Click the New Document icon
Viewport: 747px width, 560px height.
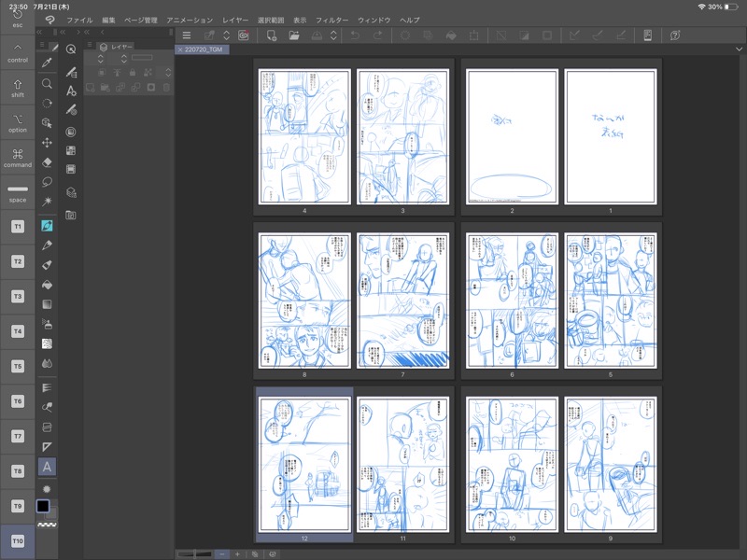tap(271, 35)
